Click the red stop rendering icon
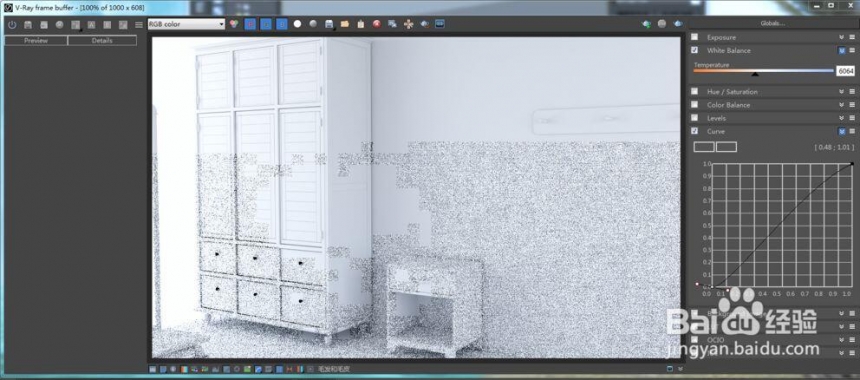 (377, 24)
